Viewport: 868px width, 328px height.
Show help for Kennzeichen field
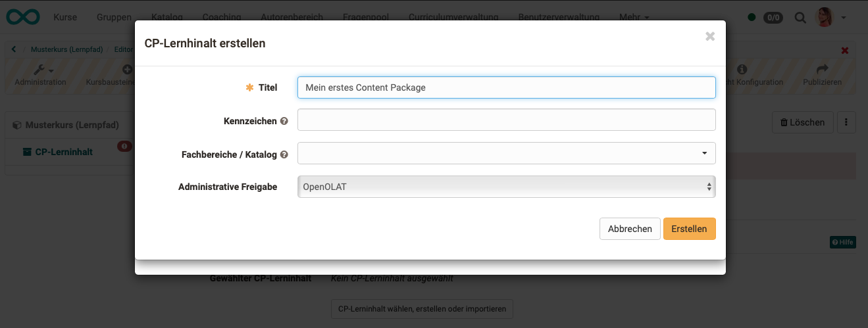pyautogui.click(x=284, y=121)
